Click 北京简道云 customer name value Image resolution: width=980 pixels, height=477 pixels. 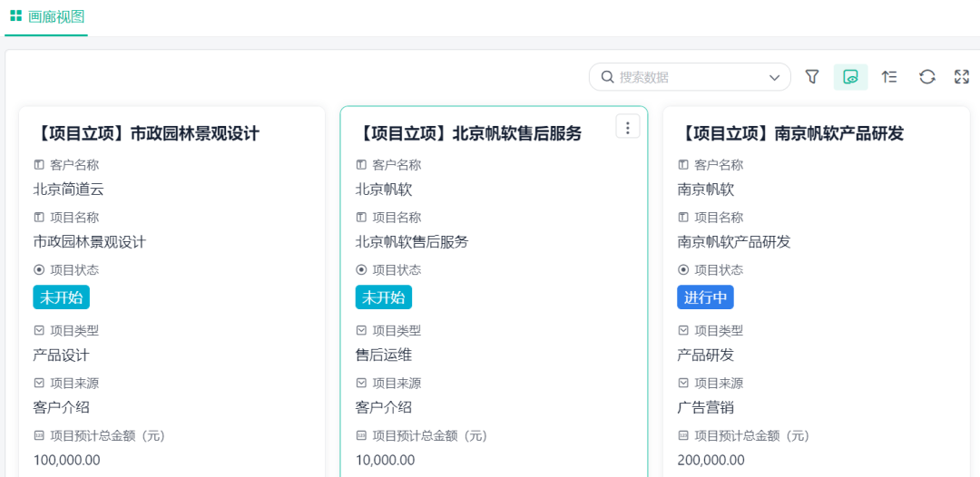pos(69,190)
